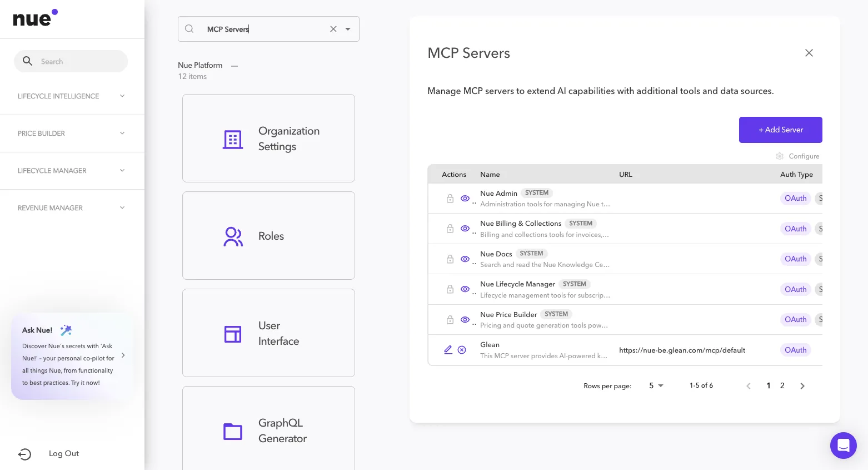Open the rows per page dropdown
This screenshot has height=470, width=868.
point(656,385)
